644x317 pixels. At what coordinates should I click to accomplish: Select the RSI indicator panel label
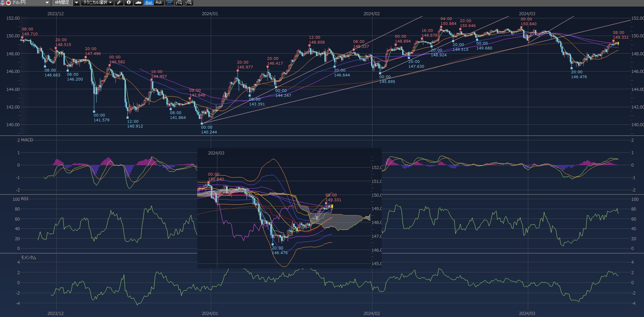(25, 199)
